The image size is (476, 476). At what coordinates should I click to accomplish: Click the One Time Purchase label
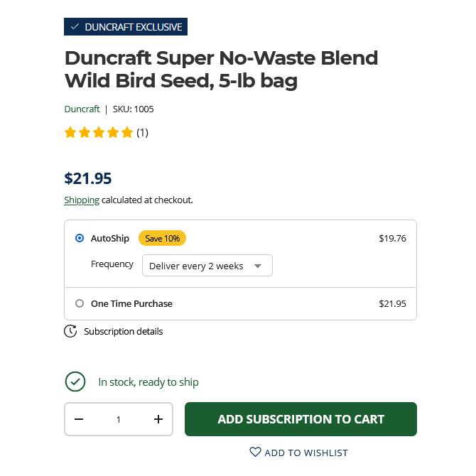pos(131,303)
